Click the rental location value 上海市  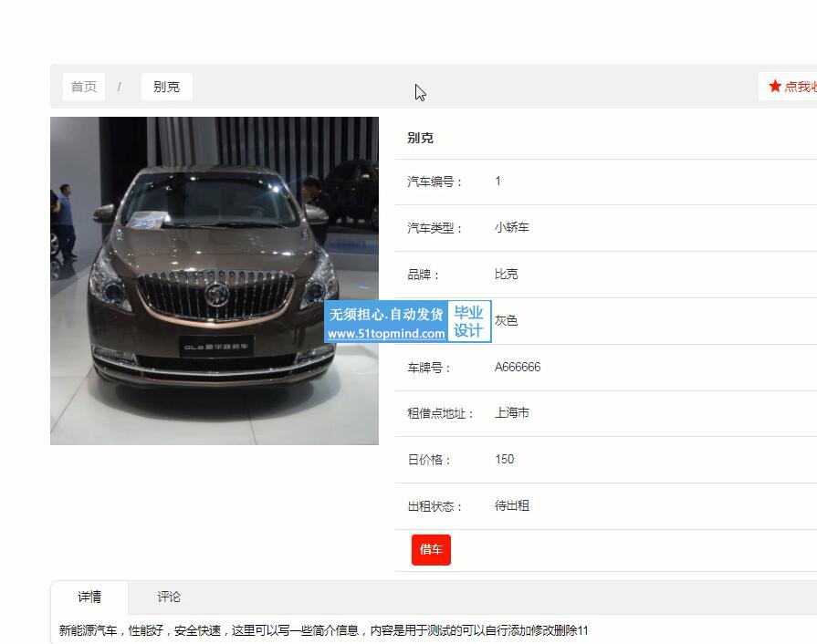(512, 413)
